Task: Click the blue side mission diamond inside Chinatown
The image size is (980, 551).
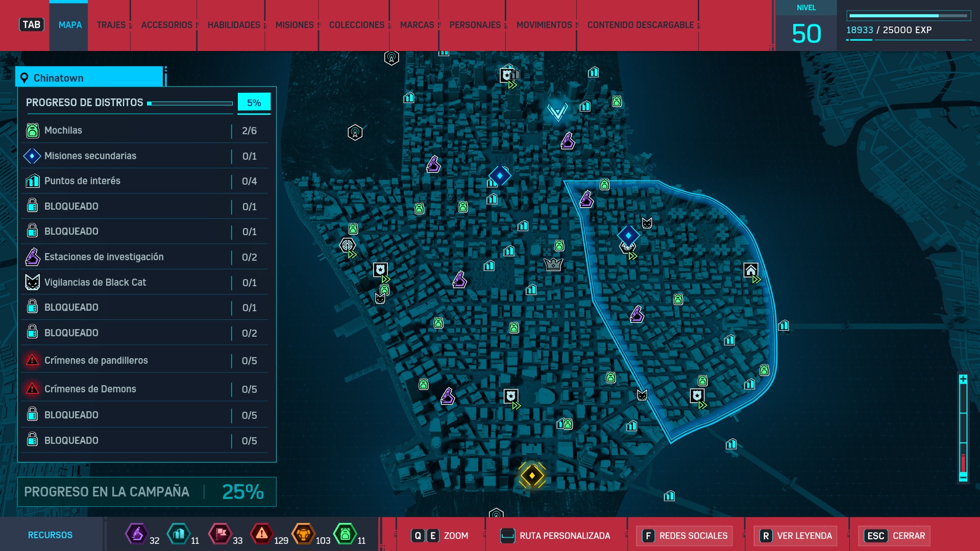Action: tap(628, 236)
